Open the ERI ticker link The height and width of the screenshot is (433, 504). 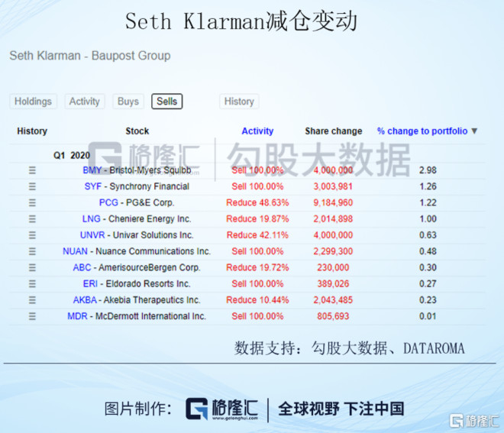[90, 283]
